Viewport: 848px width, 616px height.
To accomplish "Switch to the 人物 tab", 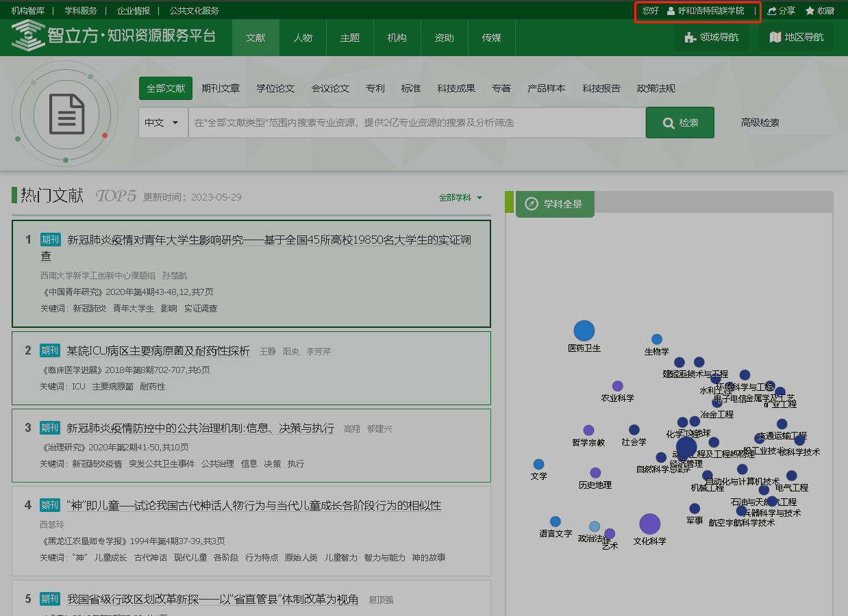I will [303, 38].
